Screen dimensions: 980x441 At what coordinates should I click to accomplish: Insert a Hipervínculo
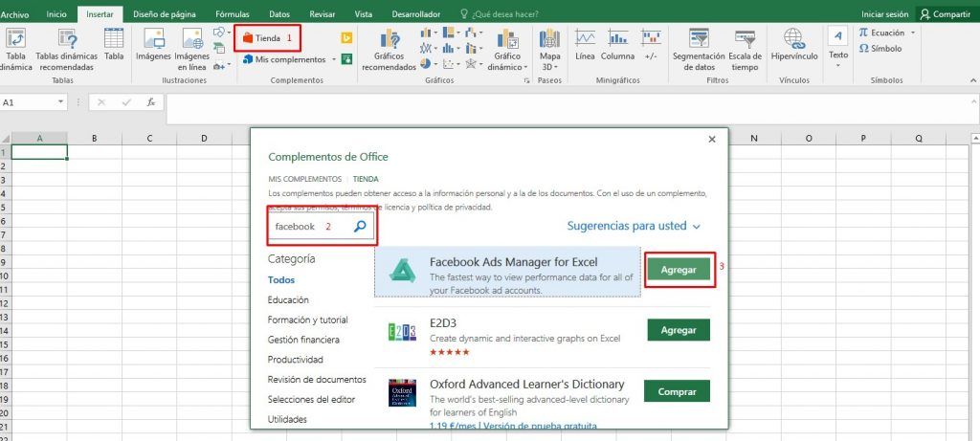pyautogui.click(x=794, y=45)
